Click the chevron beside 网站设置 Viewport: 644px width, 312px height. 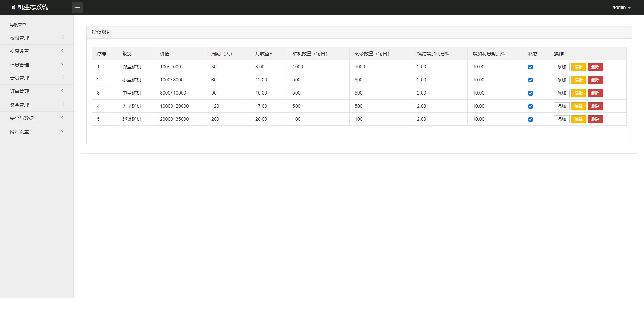[x=62, y=131]
